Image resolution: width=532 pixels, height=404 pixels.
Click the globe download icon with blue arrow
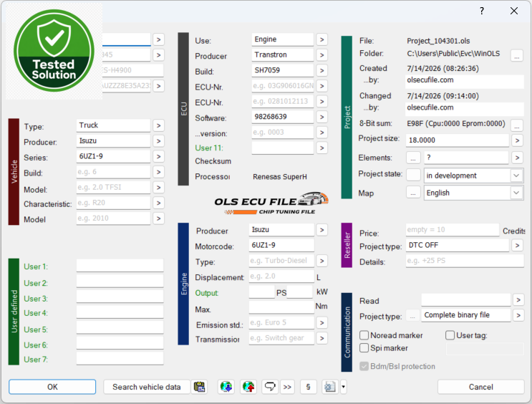[226, 387]
